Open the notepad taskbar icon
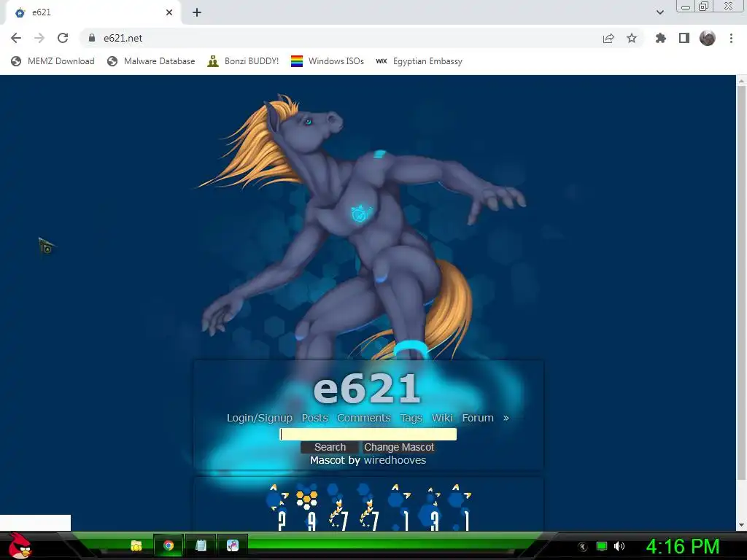 (201, 545)
